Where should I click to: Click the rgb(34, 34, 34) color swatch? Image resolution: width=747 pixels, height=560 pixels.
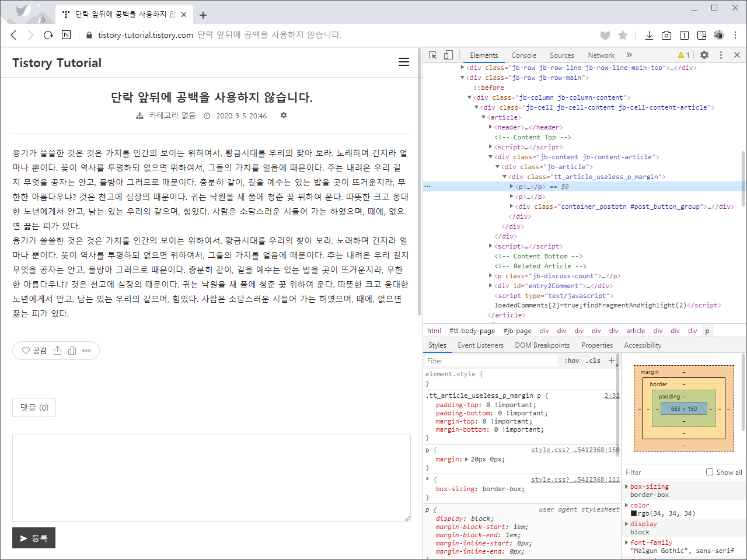[x=634, y=514]
